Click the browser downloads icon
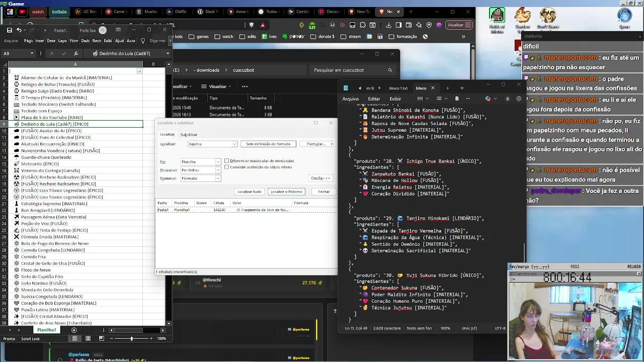The image size is (644, 362). click(x=390, y=25)
